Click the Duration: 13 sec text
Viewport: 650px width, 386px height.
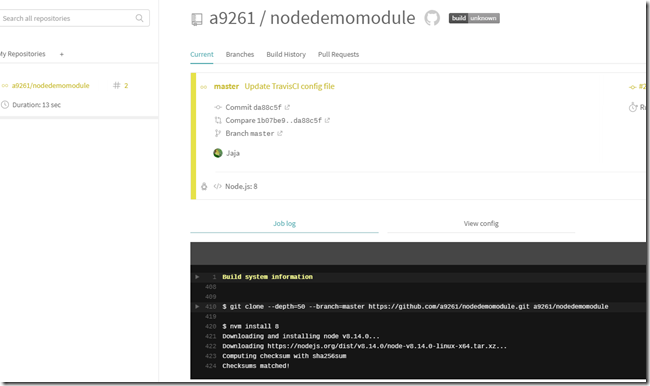36,105
